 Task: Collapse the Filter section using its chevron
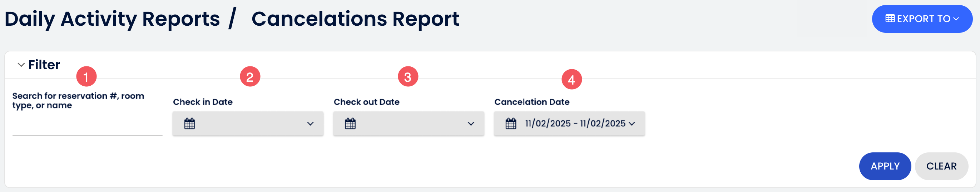21,65
